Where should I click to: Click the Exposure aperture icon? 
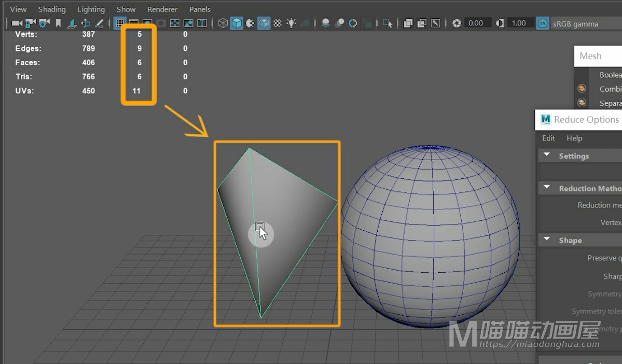coord(457,23)
